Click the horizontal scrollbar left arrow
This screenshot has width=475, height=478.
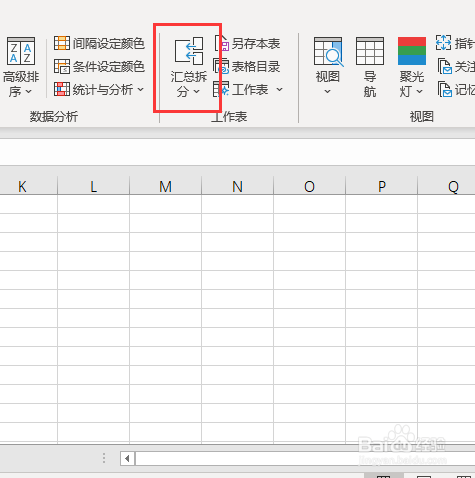127,459
